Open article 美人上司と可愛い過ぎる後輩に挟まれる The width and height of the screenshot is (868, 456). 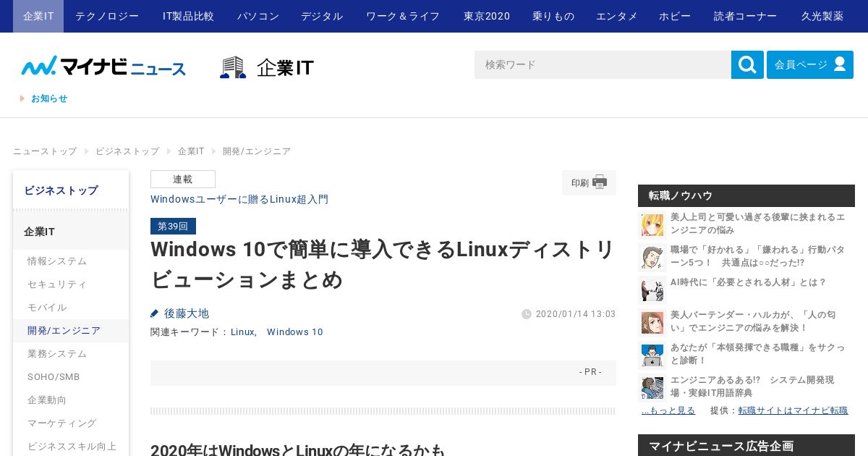[757, 224]
